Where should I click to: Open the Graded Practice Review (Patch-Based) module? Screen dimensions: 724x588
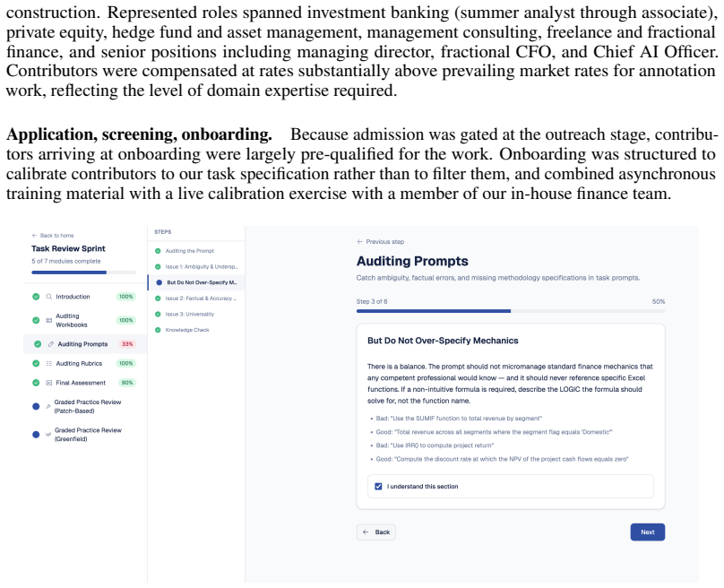[x=85, y=406]
